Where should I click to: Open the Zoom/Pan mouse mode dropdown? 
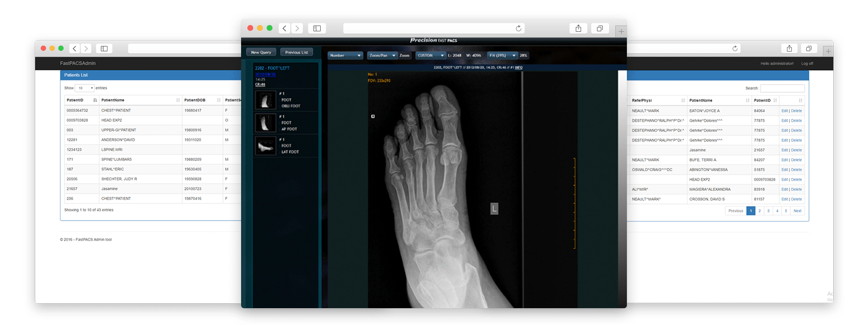tap(382, 55)
